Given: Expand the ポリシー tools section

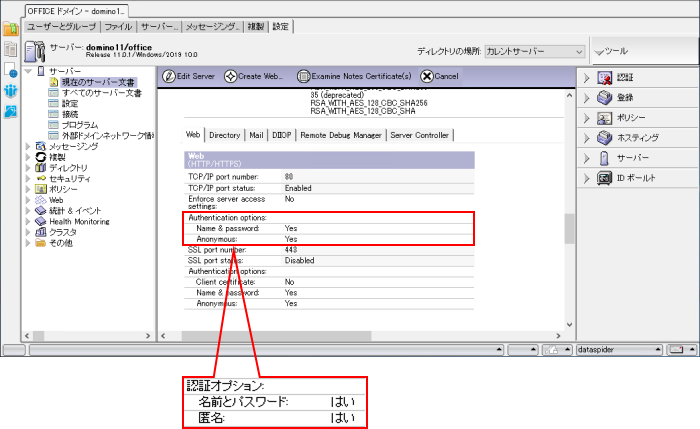Looking at the screenshot, I should 587,117.
